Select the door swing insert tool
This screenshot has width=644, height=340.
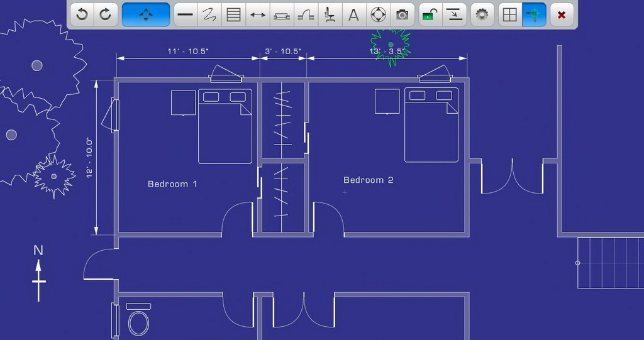click(306, 15)
